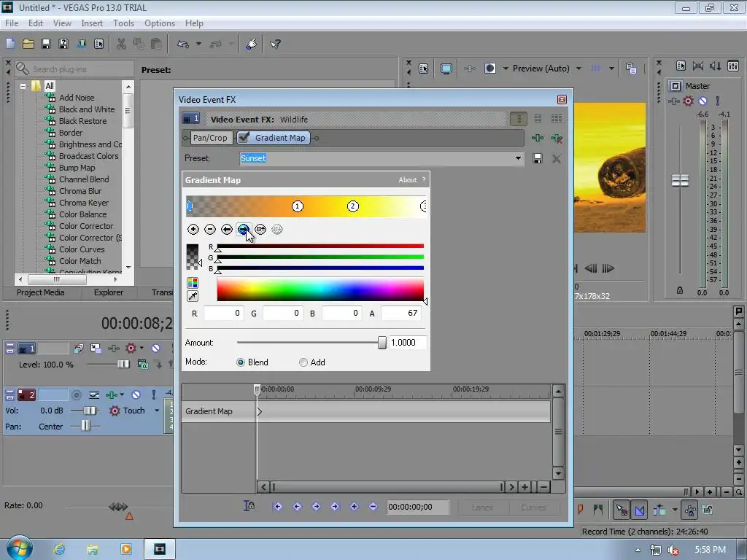
Task: Delete preset with X icon
Action: point(556,158)
